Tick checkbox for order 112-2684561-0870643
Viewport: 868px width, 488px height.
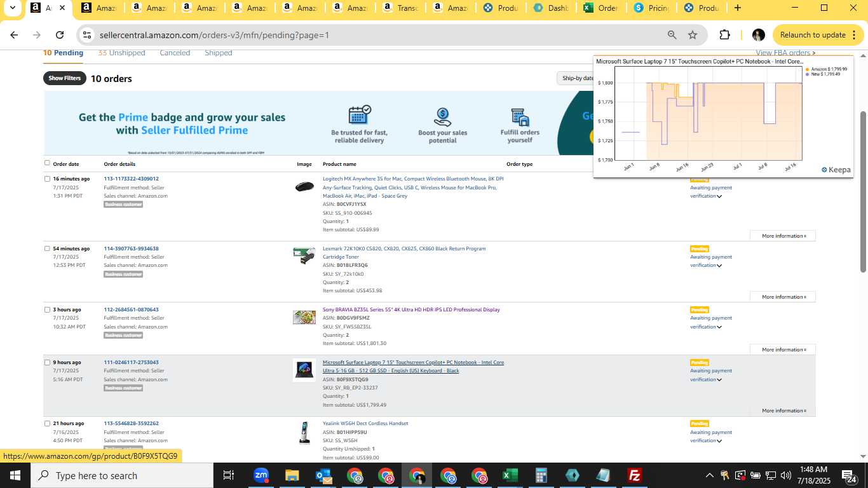tap(47, 309)
